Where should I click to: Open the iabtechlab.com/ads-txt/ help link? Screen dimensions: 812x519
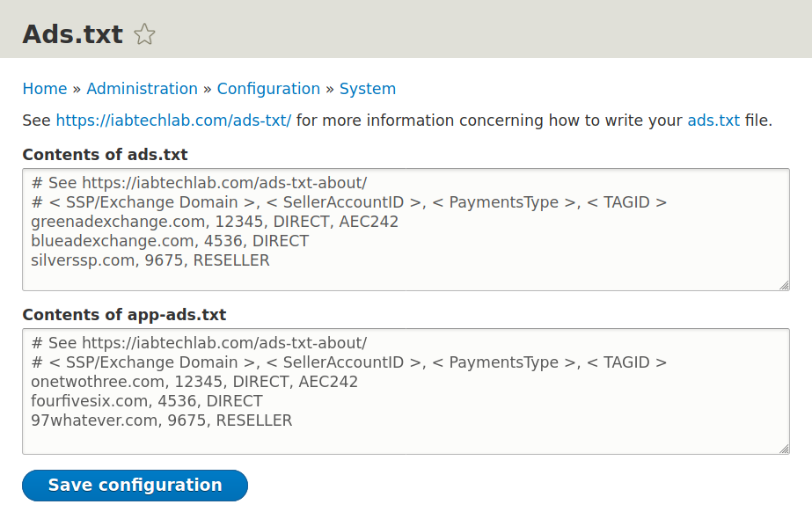173,120
